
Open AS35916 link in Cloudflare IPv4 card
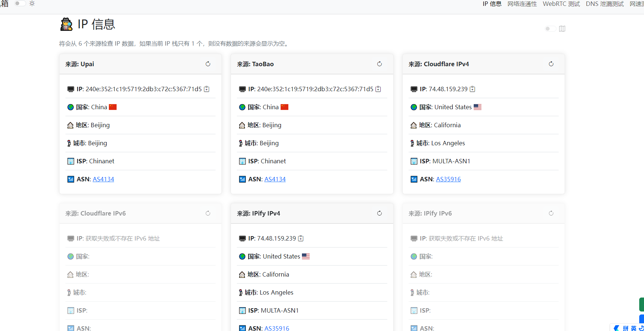coord(448,179)
